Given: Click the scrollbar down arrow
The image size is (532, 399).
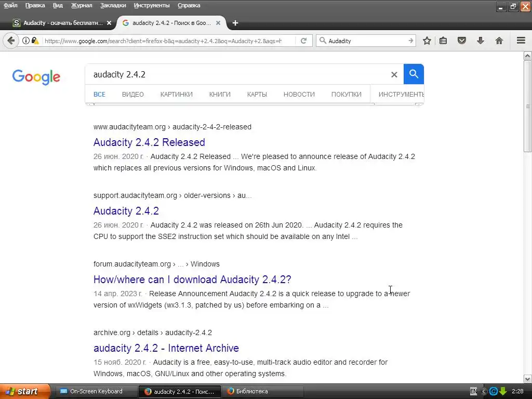Looking at the screenshot, I should pos(528,379).
